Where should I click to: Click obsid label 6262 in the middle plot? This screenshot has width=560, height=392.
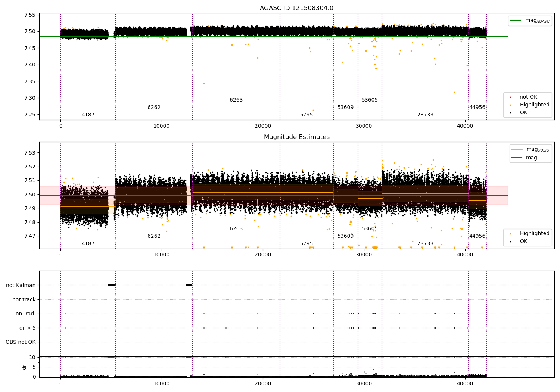(x=154, y=236)
